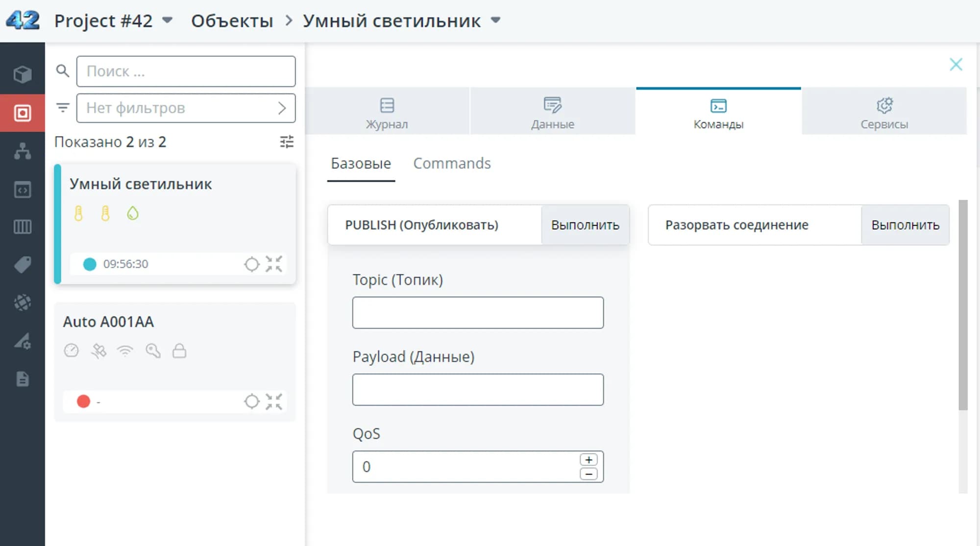Click the document icon in sidebar
The height and width of the screenshot is (546, 980).
click(x=23, y=379)
